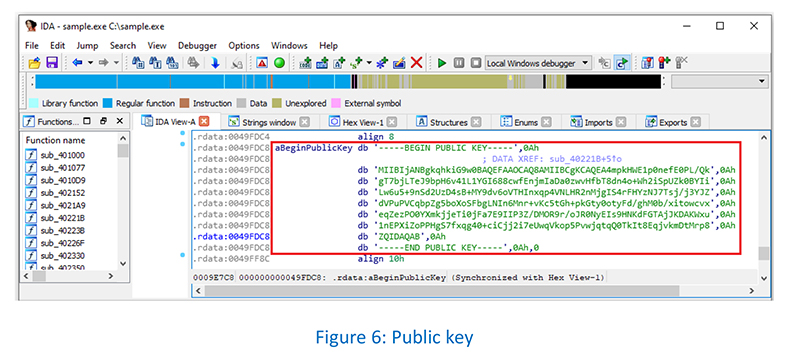
Task: Switch to the Hex View-1 tab
Action: pos(362,122)
